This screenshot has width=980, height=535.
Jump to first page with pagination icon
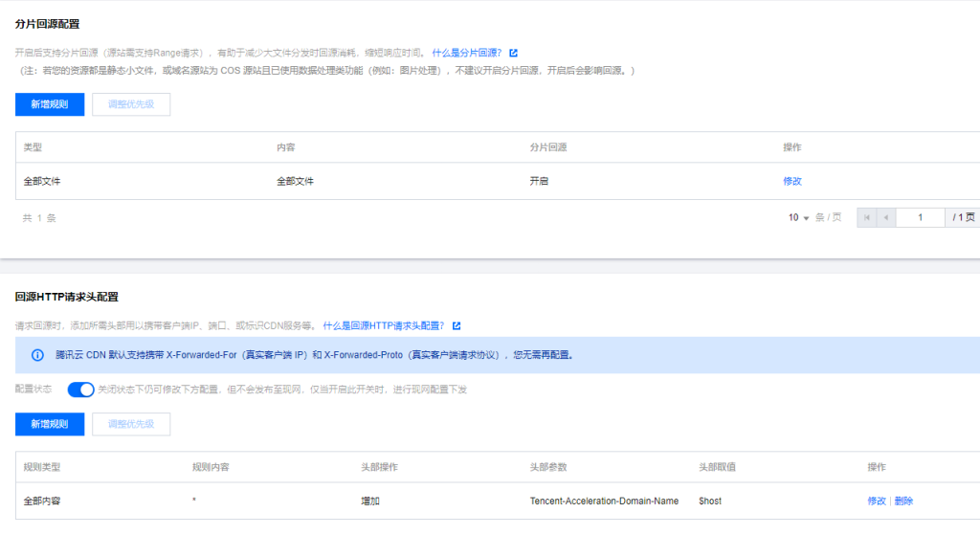point(867,218)
